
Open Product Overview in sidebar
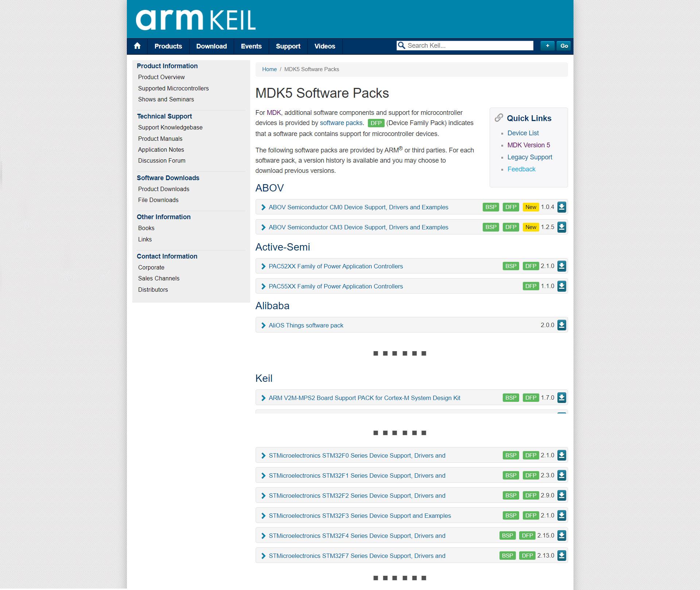point(161,77)
